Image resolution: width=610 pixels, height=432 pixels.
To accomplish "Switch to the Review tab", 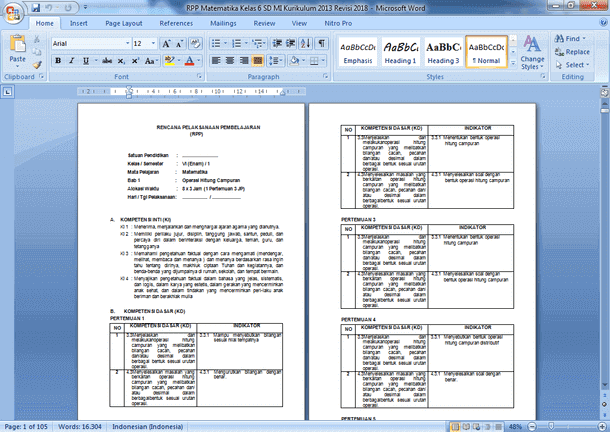I will (x=265, y=23).
